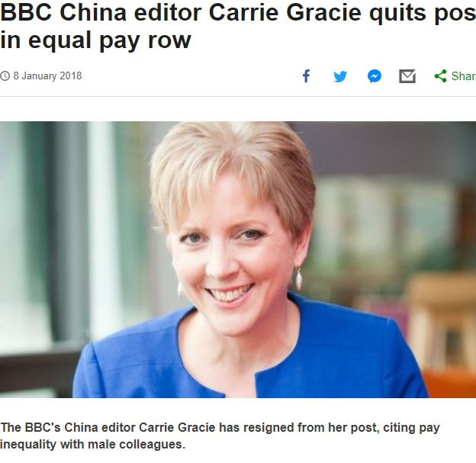Email this article using the envelope icon
Image resolution: width=476 pixels, height=463 pixels.
tap(407, 76)
